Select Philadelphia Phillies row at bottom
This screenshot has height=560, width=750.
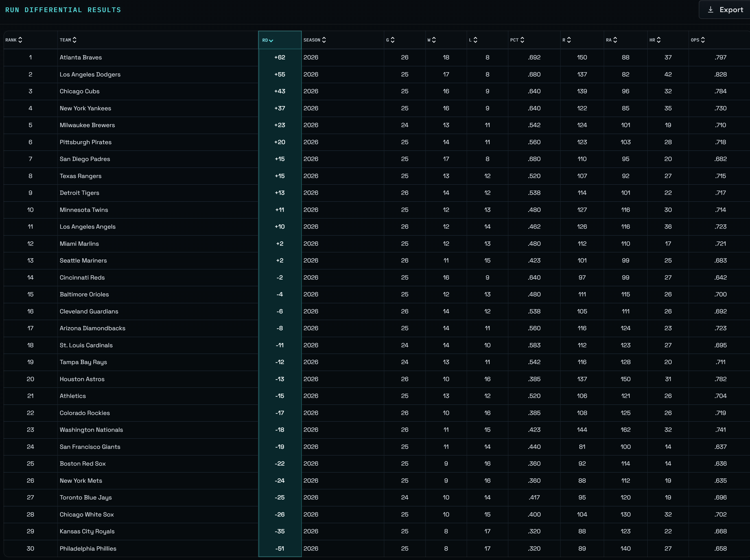point(88,548)
